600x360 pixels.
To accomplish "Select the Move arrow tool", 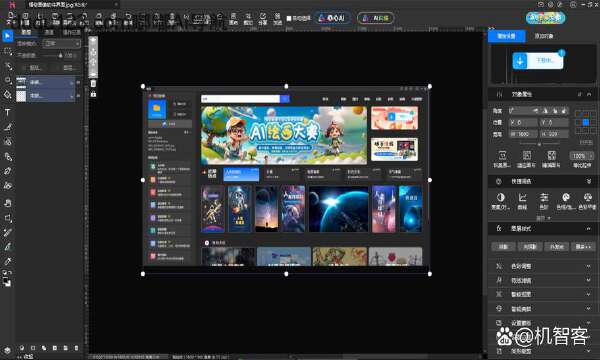I will coord(7,36).
